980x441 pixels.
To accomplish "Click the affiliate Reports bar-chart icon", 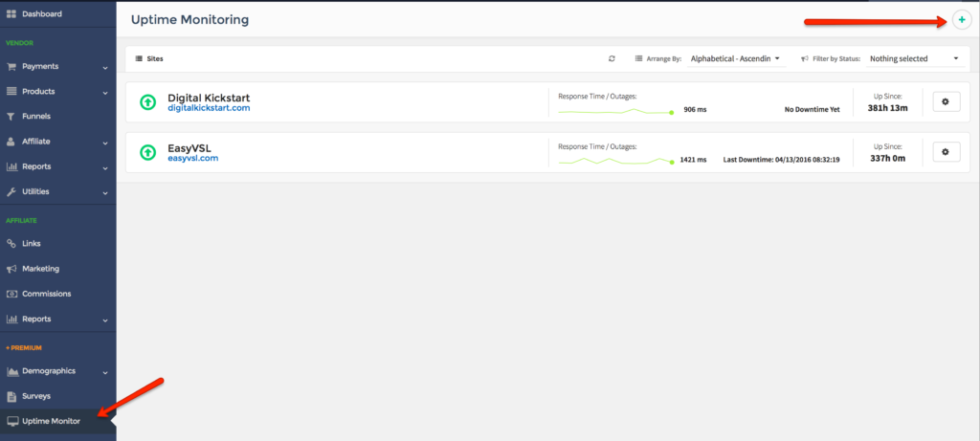I will 11,320.
